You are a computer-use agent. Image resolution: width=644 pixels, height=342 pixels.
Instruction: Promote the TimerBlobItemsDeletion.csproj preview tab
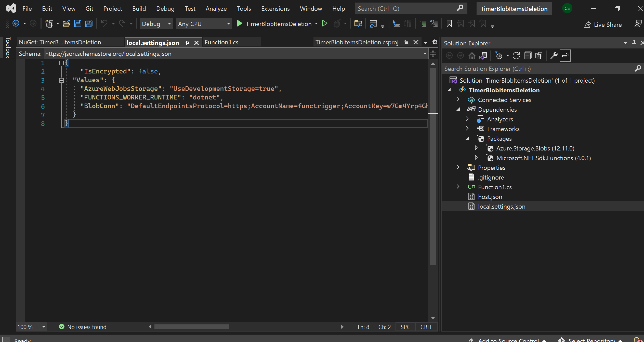click(x=406, y=43)
